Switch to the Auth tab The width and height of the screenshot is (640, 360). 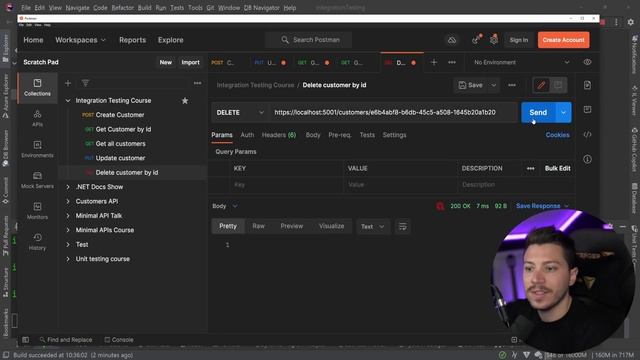tap(247, 135)
